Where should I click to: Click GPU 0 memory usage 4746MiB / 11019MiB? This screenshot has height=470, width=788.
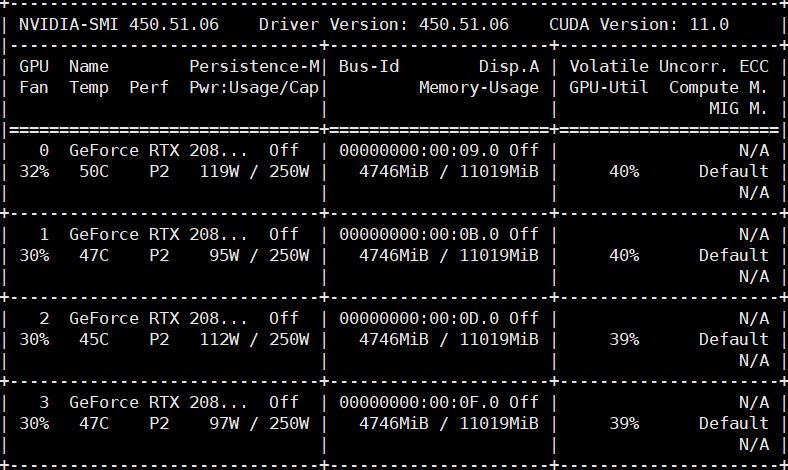pyautogui.click(x=449, y=171)
